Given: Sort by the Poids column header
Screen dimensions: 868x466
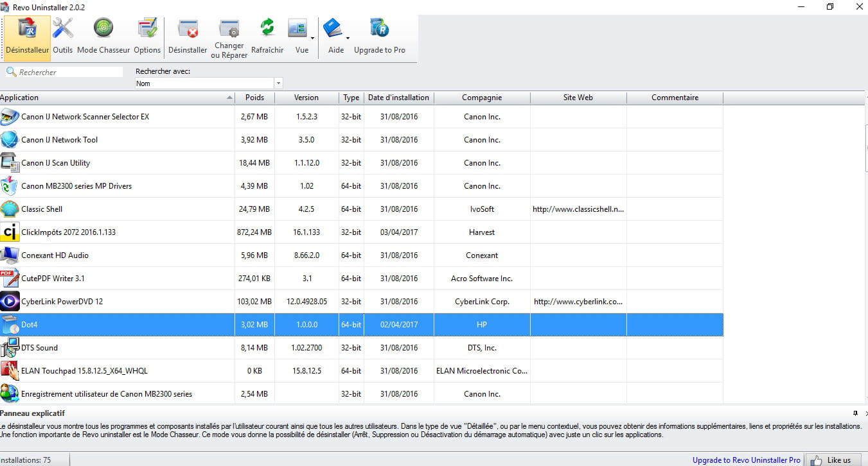Looking at the screenshot, I should click(x=254, y=98).
